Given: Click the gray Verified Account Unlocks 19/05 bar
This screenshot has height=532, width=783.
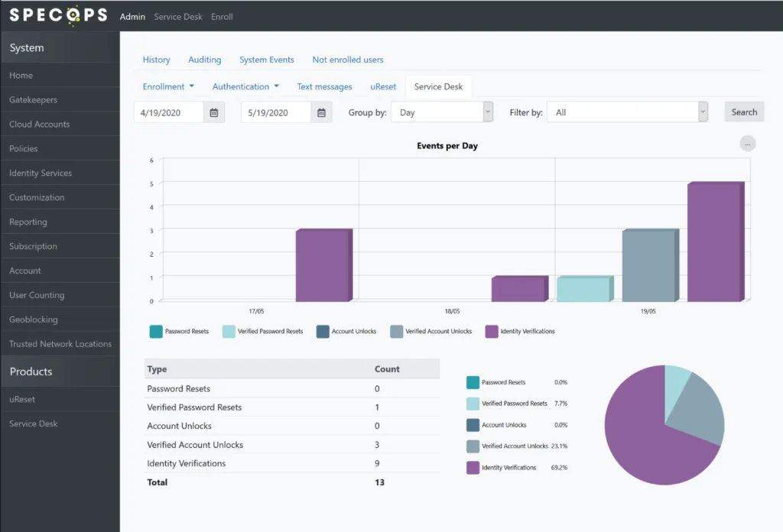Looking at the screenshot, I should (x=650, y=265).
